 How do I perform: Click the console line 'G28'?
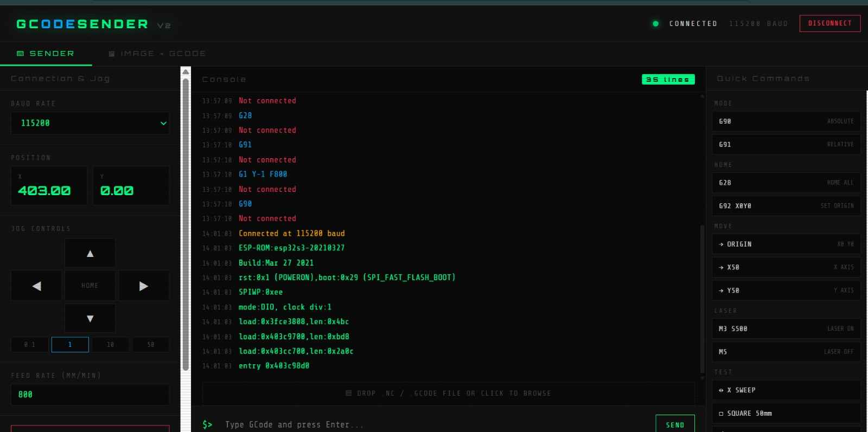[245, 115]
